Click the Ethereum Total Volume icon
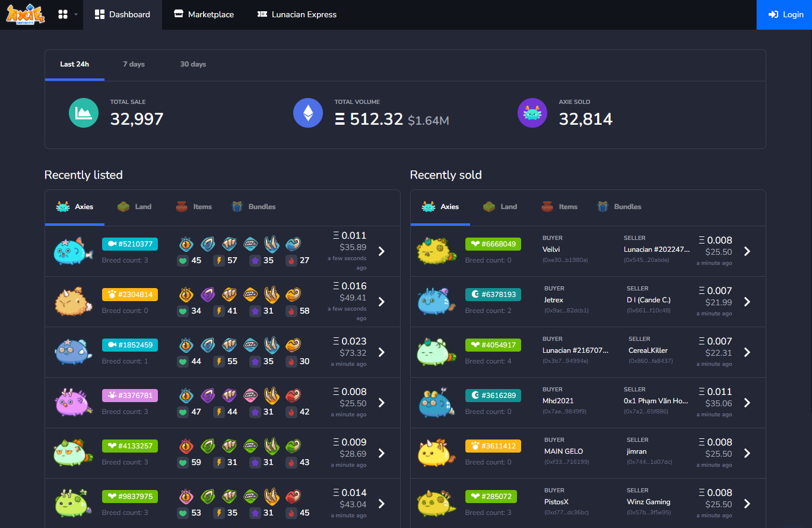 308,113
